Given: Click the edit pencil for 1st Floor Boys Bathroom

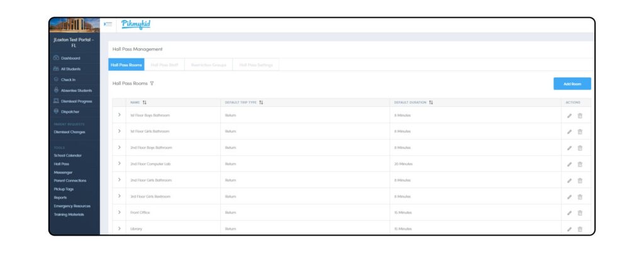Looking at the screenshot, I should (x=570, y=116).
